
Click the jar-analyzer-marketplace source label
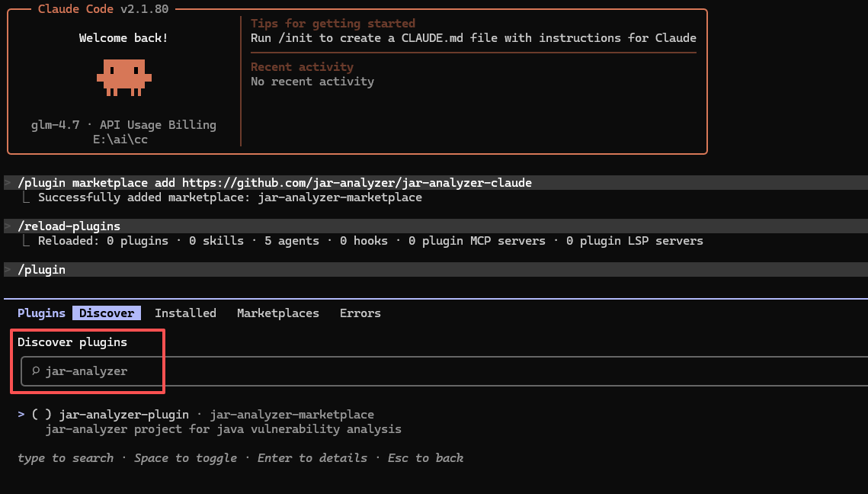click(x=292, y=414)
